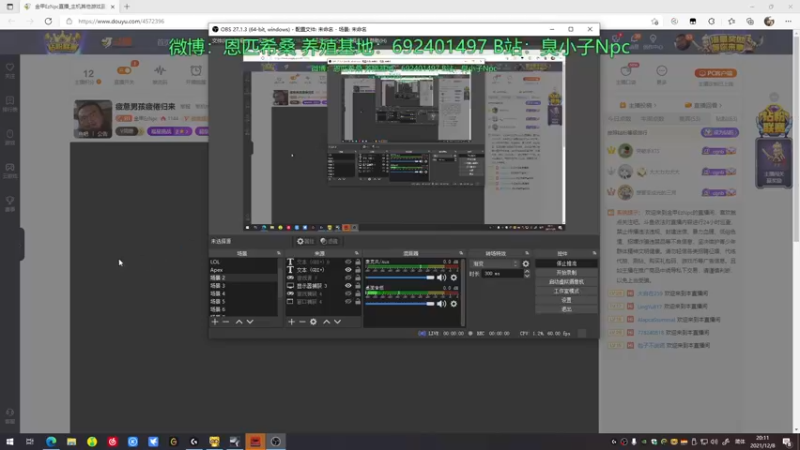800x450 pixels.
Task: Open the browser settings ellipsis menu
Action: tap(788, 21)
